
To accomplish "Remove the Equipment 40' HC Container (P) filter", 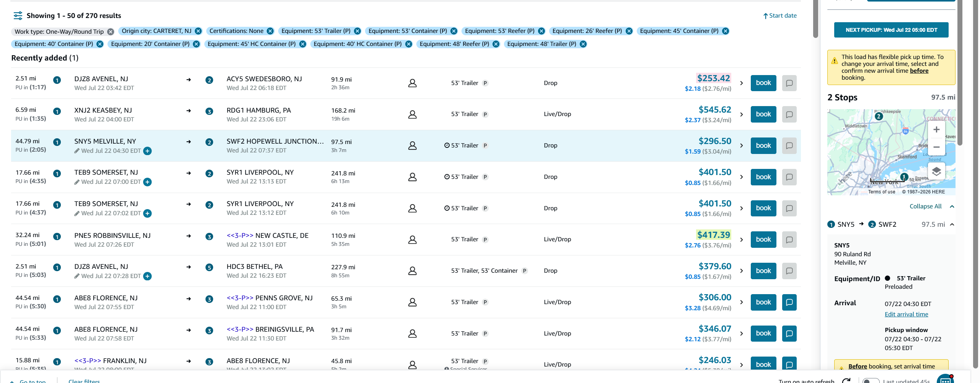I will [409, 44].
